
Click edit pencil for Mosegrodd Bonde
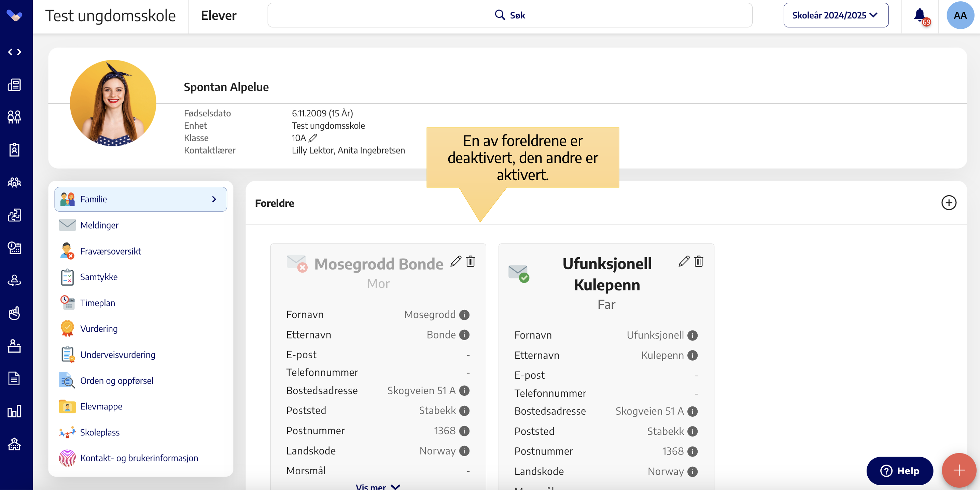tap(456, 261)
